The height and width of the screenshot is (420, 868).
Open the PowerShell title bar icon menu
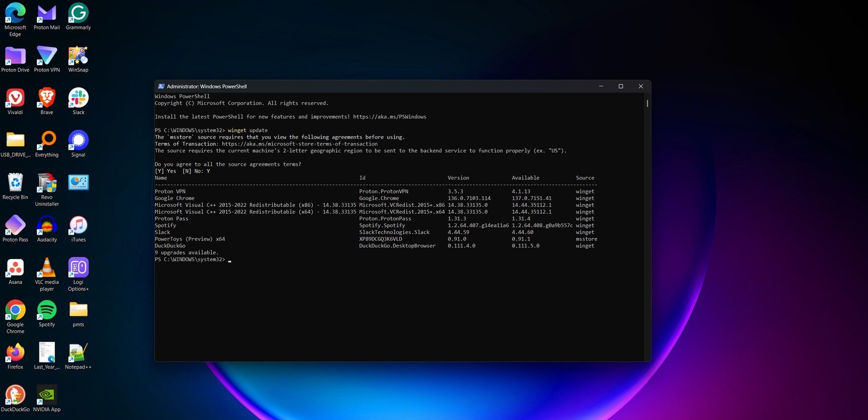point(161,86)
